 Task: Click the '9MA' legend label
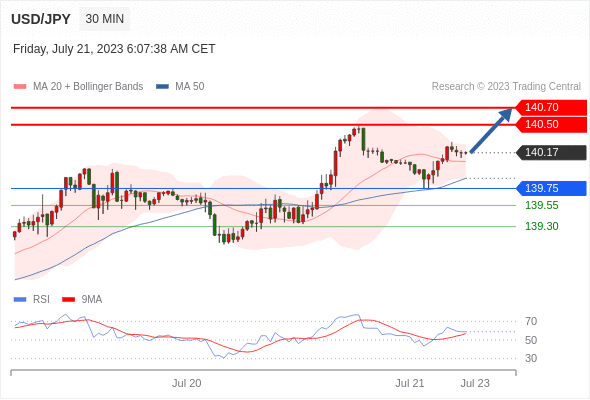pyautogui.click(x=92, y=300)
